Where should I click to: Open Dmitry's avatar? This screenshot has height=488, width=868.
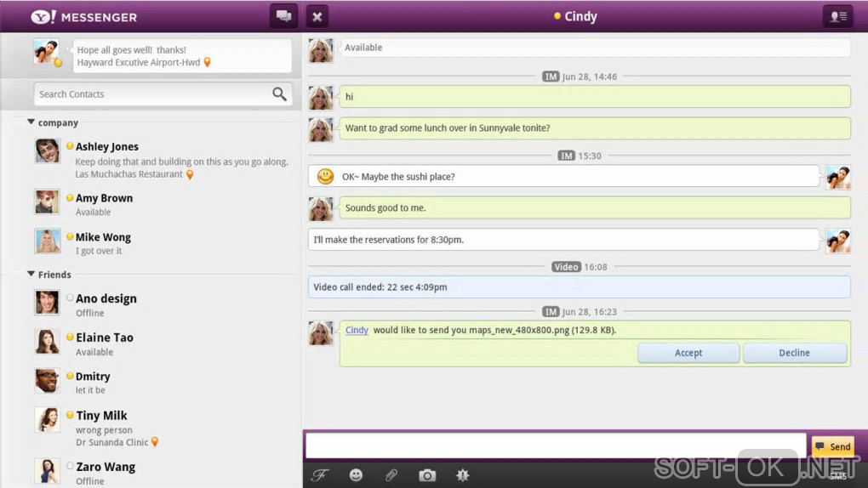click(47, 381)
